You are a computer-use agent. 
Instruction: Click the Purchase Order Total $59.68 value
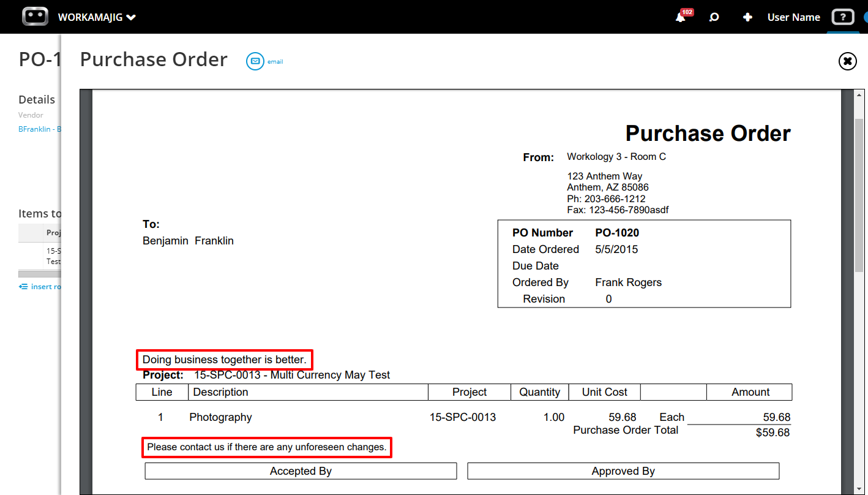[x=773, y=433]
